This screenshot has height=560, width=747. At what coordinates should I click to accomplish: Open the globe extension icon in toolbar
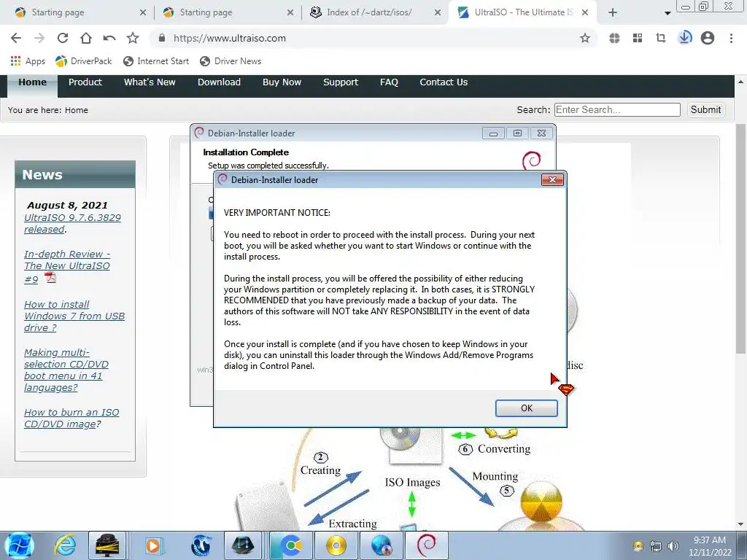[614, 38]
